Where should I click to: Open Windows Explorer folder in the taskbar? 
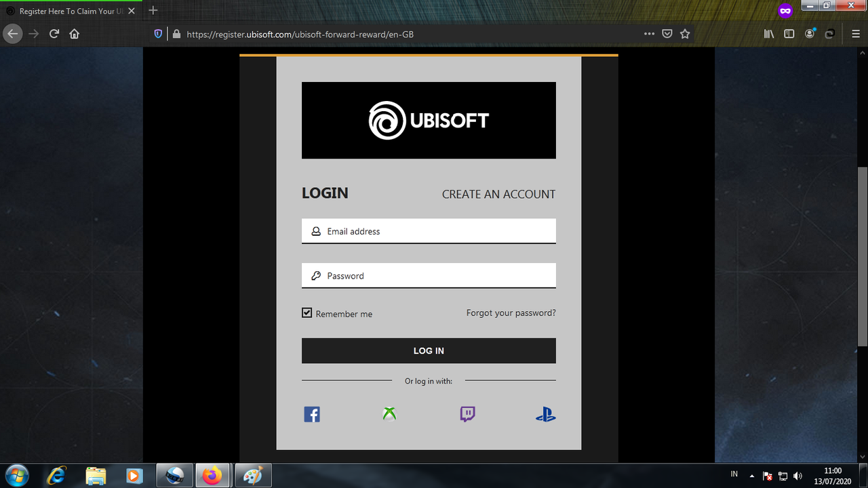pyautogui.click(x=96, y=476)
